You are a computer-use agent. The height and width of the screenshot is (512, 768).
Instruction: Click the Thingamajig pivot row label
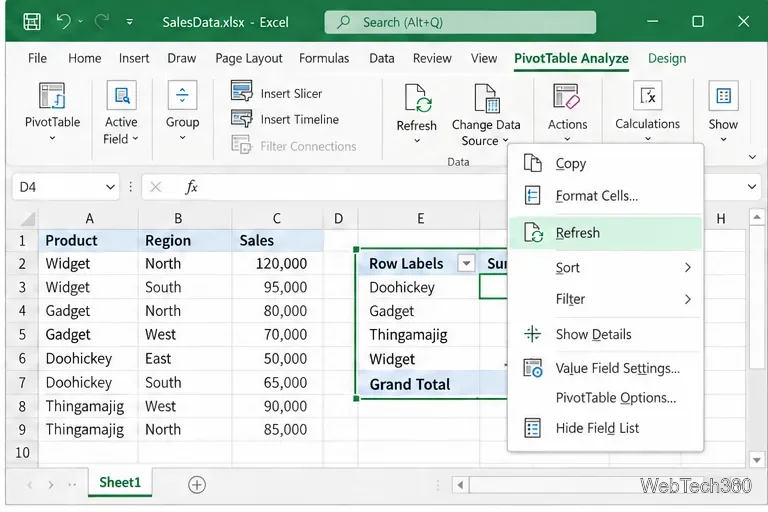(x=408, y=335)
